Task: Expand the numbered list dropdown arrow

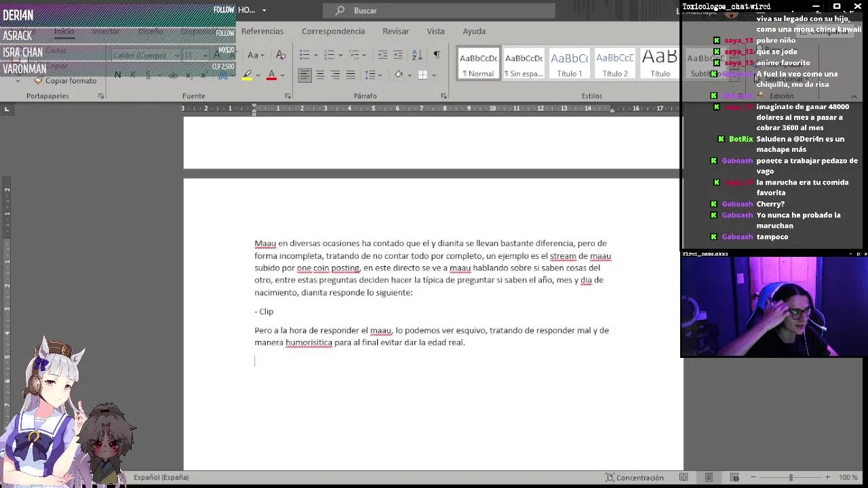Action: [340, 55]
